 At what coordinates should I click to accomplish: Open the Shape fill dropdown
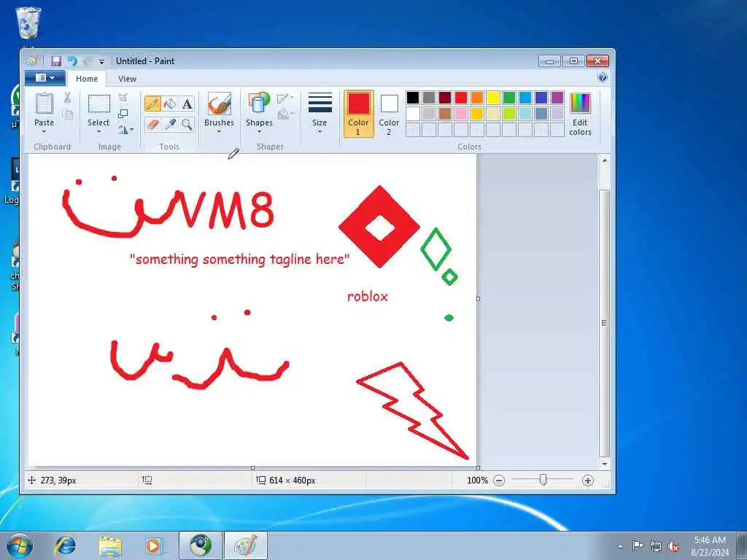(285, 114)
